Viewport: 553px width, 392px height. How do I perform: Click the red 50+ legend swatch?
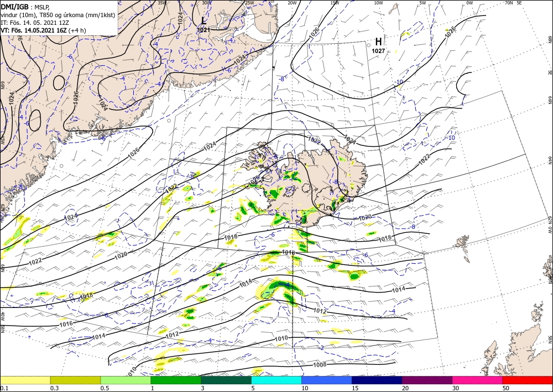[x=528, y=380]
